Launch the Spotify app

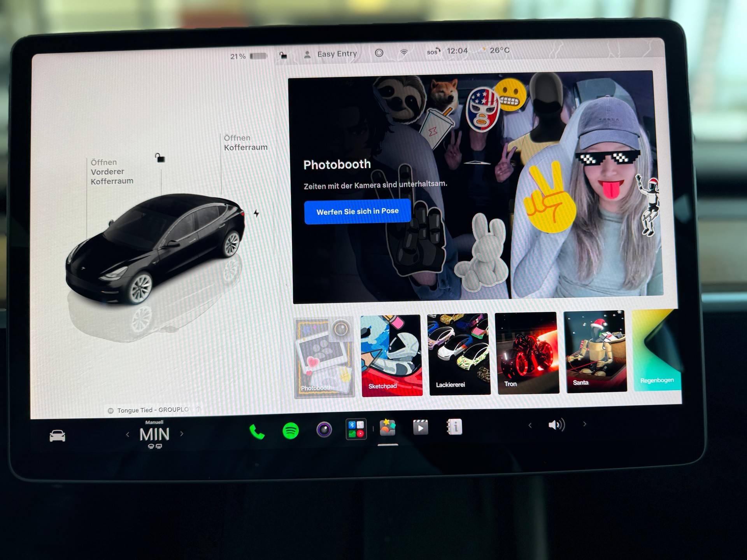click(291, 430)
